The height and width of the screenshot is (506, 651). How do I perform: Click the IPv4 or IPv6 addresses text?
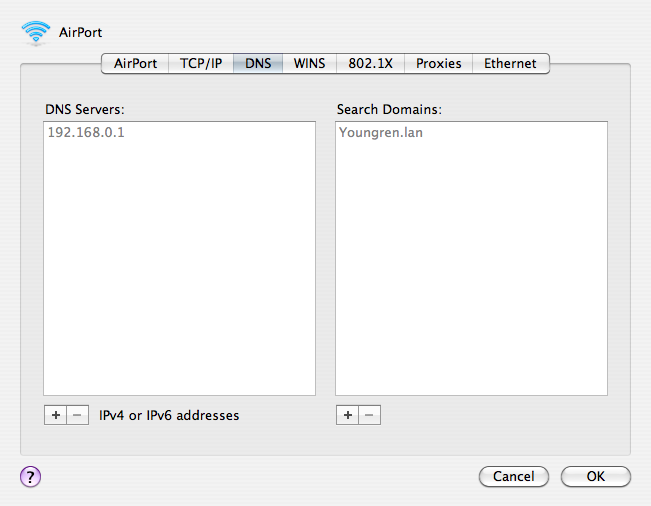(169, 416)
